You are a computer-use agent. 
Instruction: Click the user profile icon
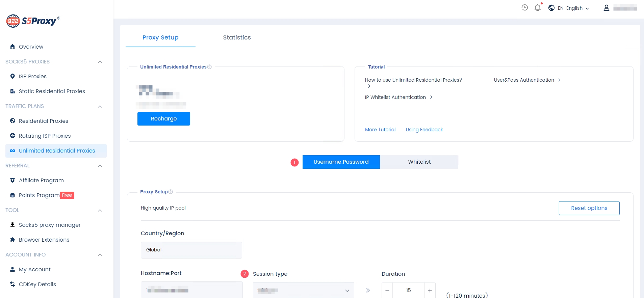[606, 8]
